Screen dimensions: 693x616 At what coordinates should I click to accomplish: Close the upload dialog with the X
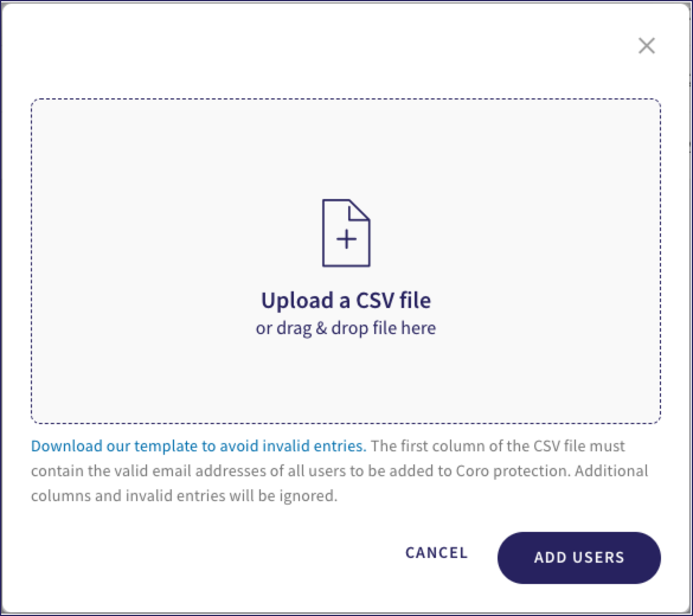(x=646, y=46)
